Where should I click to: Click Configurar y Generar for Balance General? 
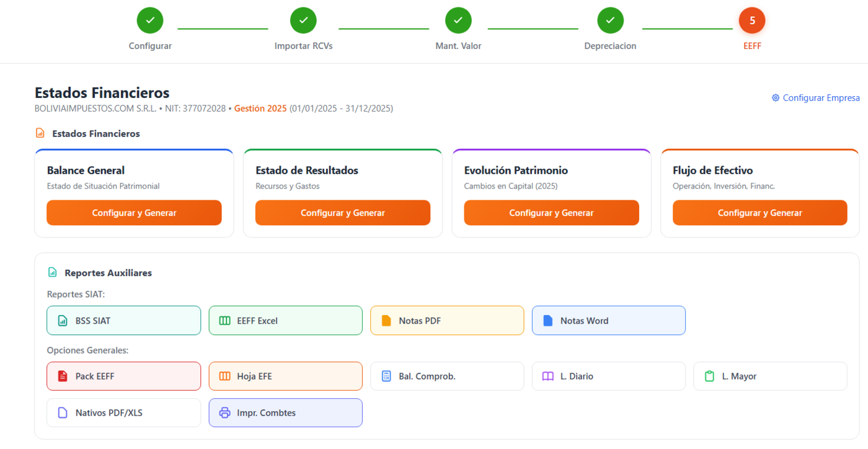point(134,213)
